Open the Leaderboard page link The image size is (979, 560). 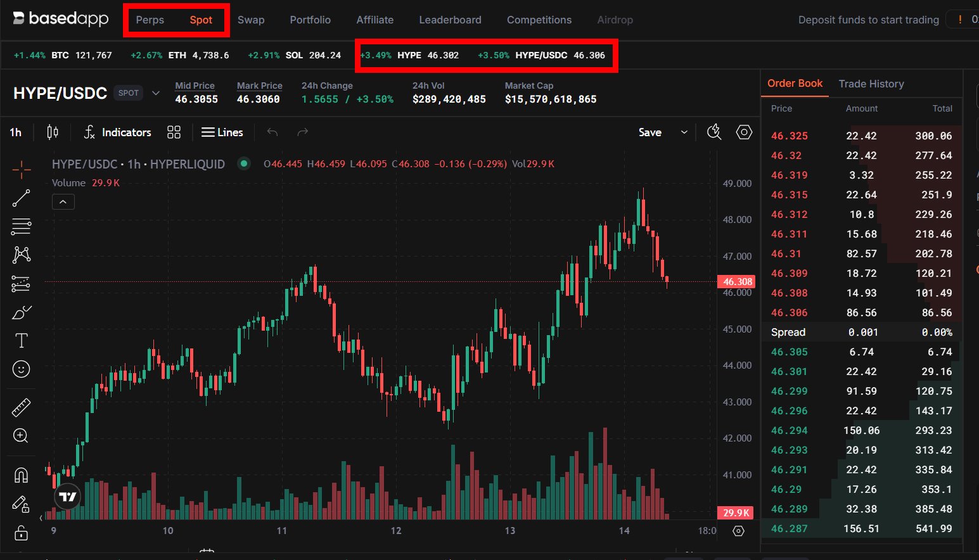click(450, 20)
